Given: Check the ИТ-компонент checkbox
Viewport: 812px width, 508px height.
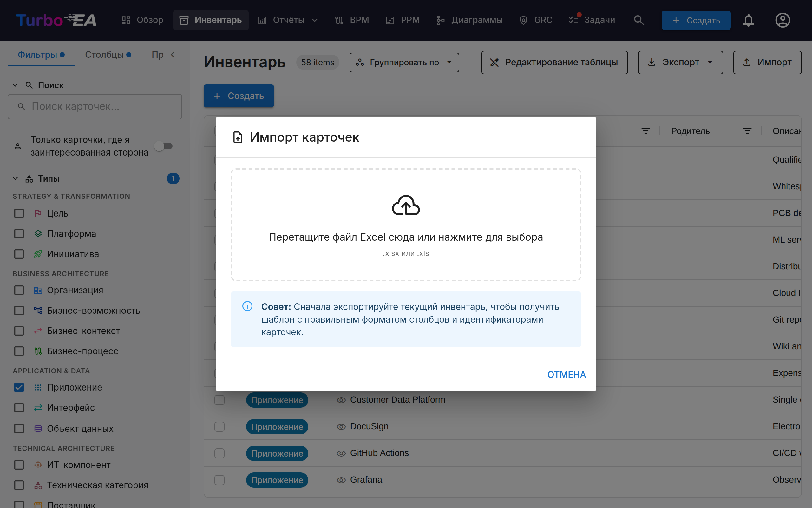Looking at the screenshot, I should click(x=19, y=465).
